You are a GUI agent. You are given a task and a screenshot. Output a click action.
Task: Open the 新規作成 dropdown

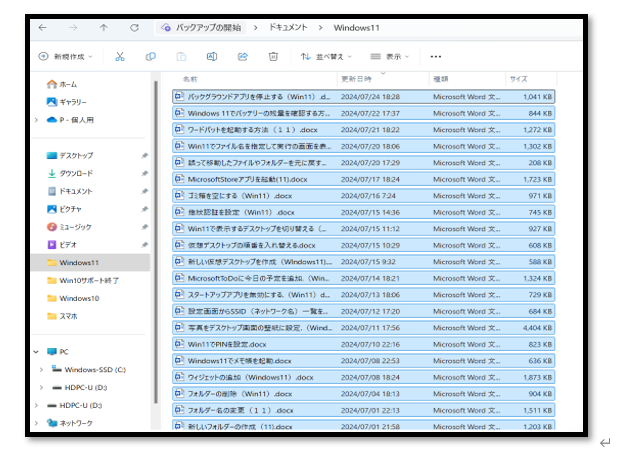65,57
